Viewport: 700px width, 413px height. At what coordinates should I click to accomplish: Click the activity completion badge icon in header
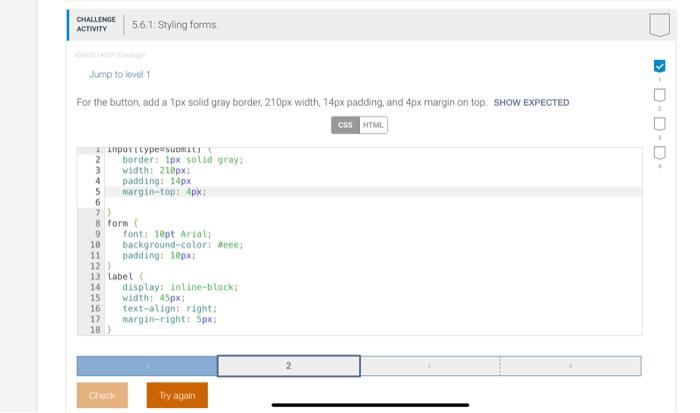(659, 25)
